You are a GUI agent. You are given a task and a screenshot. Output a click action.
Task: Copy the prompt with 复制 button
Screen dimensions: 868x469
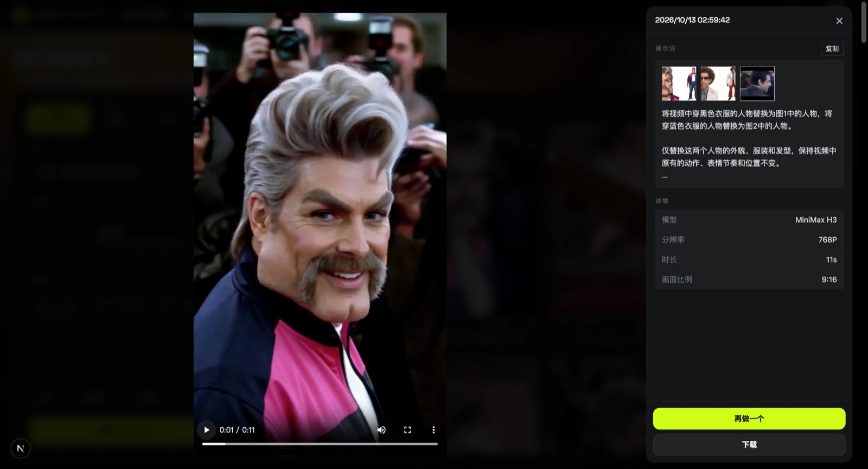pos(832,49)
